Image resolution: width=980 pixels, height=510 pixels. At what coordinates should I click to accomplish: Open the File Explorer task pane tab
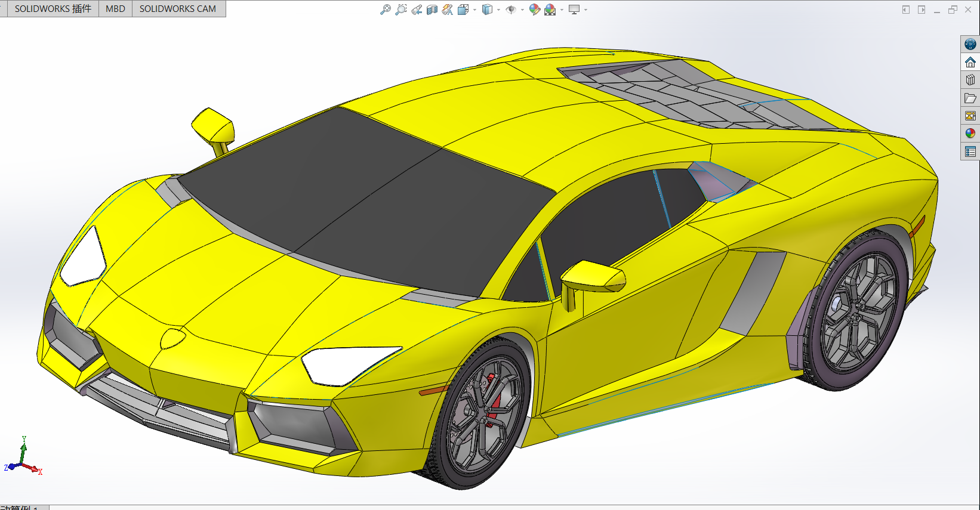970,98
